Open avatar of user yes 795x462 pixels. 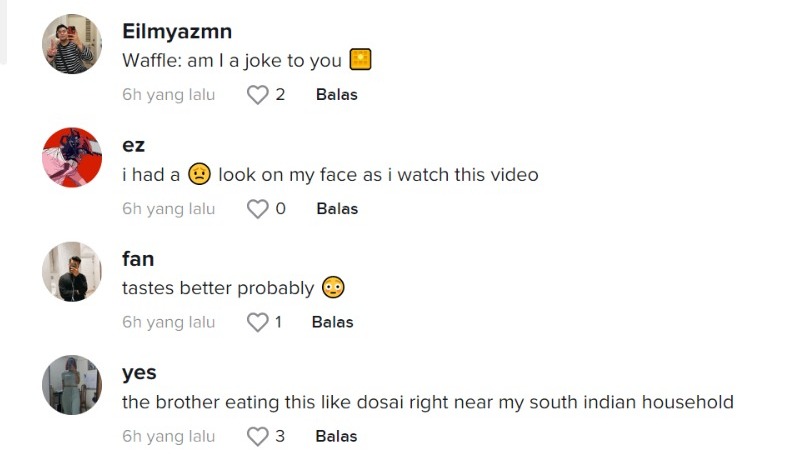(72, 385)
